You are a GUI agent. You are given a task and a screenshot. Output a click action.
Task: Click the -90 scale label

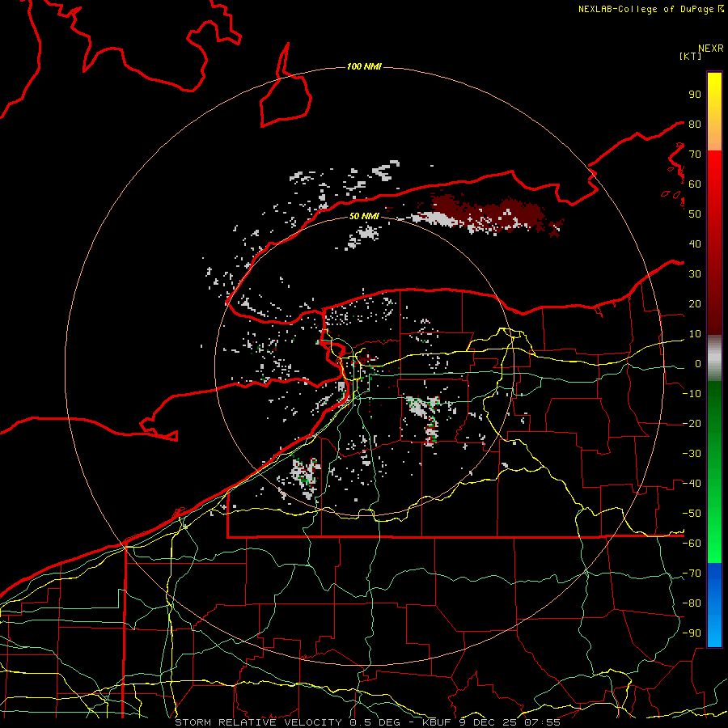pos(692,633)
